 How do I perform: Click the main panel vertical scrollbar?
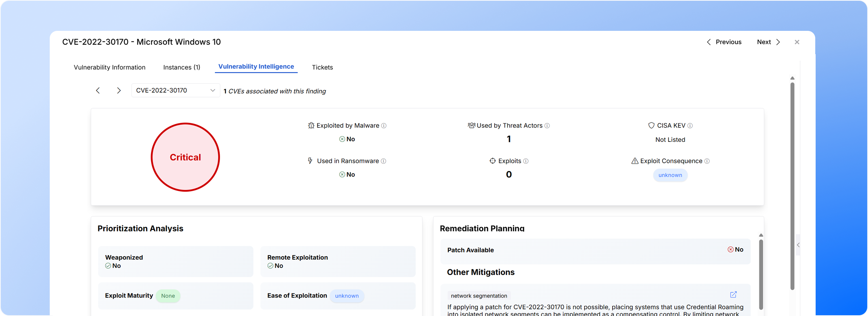[x=792, y=186]
